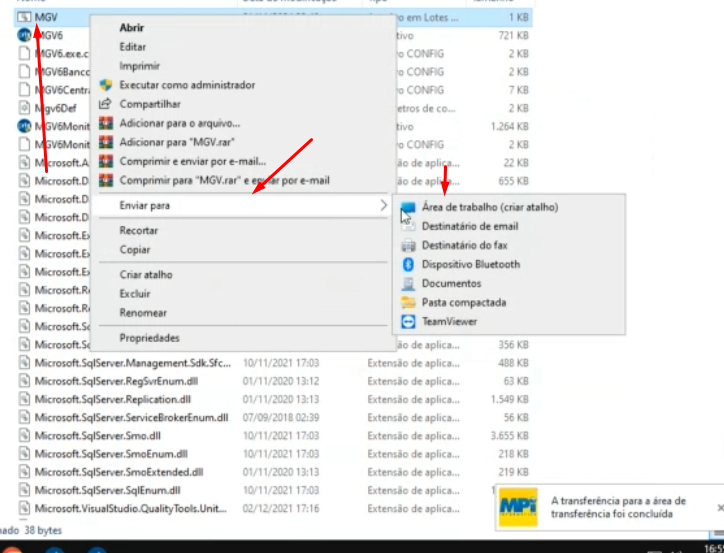Click the share icon next to Compartilhar
724x553 pixels.
105,104
